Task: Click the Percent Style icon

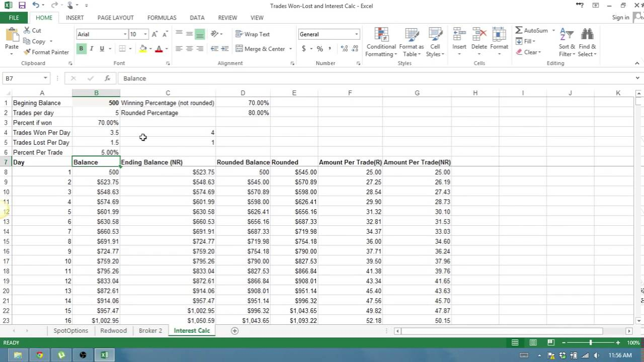Action: coord(319,49)
